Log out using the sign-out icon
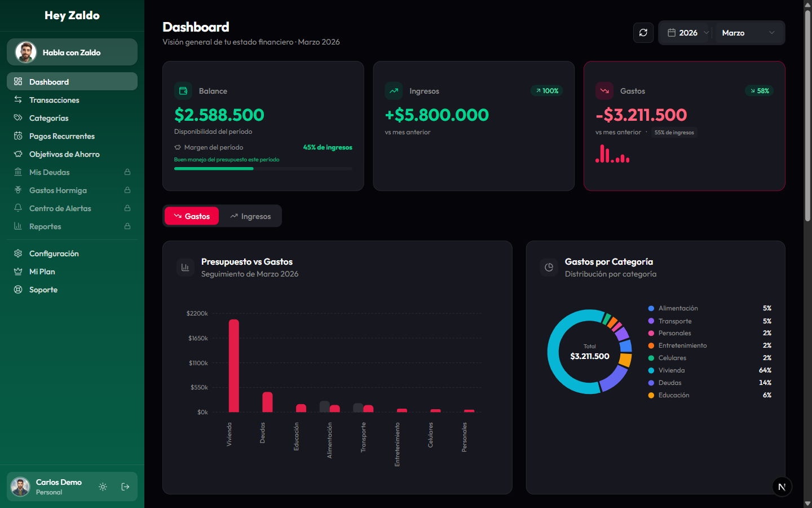The image size is (812, 508). pyautogui.click(x=125, y=487)
